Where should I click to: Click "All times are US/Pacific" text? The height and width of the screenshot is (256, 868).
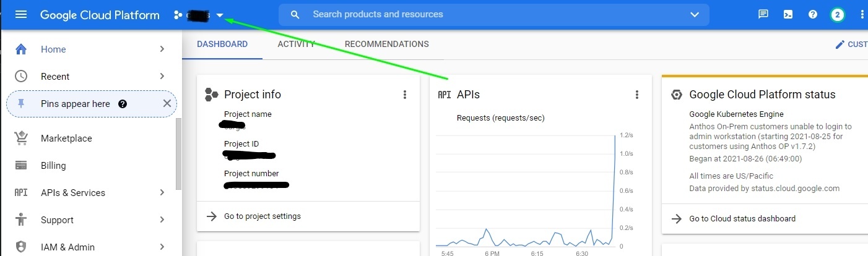(x=731, y=176)
